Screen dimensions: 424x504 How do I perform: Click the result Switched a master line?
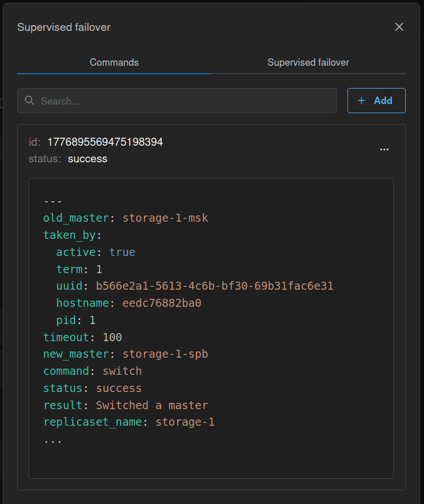(126, 405)
